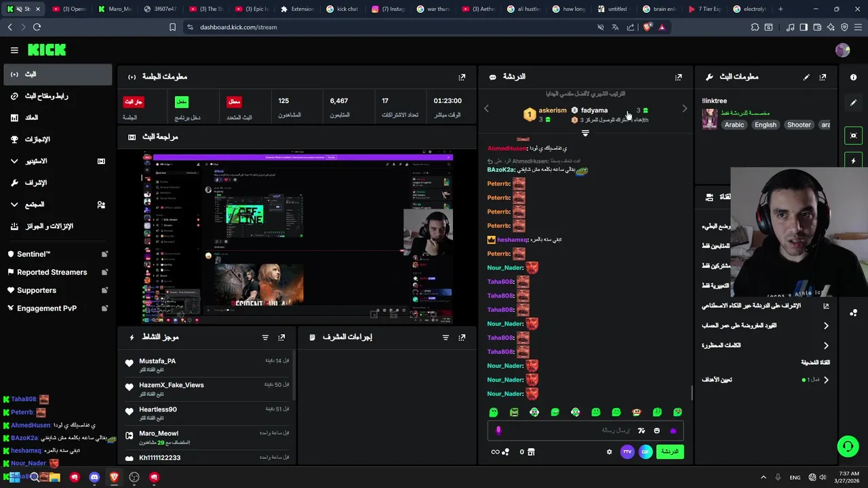The width and height of the screenshot is (868, 488).
Task: Open the shop icon next to 0
Action: (x=531, y=452)
